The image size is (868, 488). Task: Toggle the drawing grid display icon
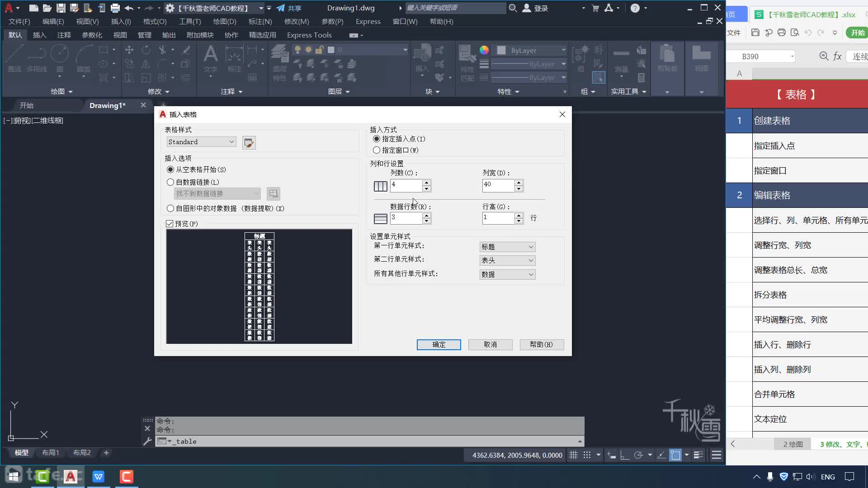[573, 455]
